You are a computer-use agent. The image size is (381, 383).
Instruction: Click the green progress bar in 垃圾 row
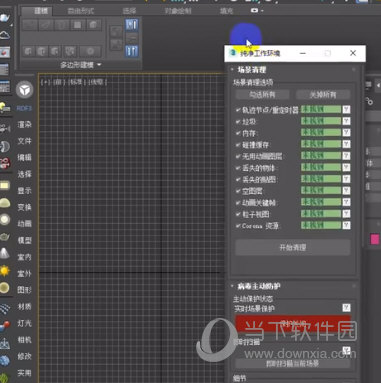[x=321, y=121]
